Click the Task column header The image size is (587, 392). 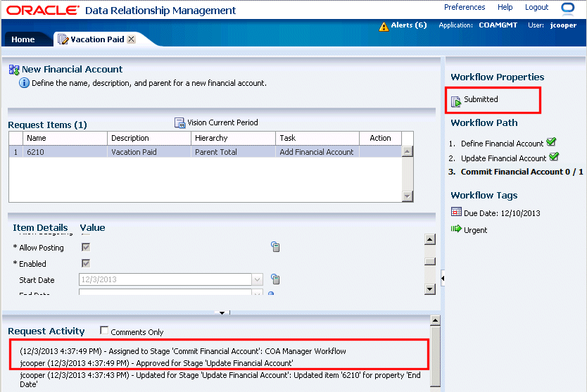tap(317, 138)
